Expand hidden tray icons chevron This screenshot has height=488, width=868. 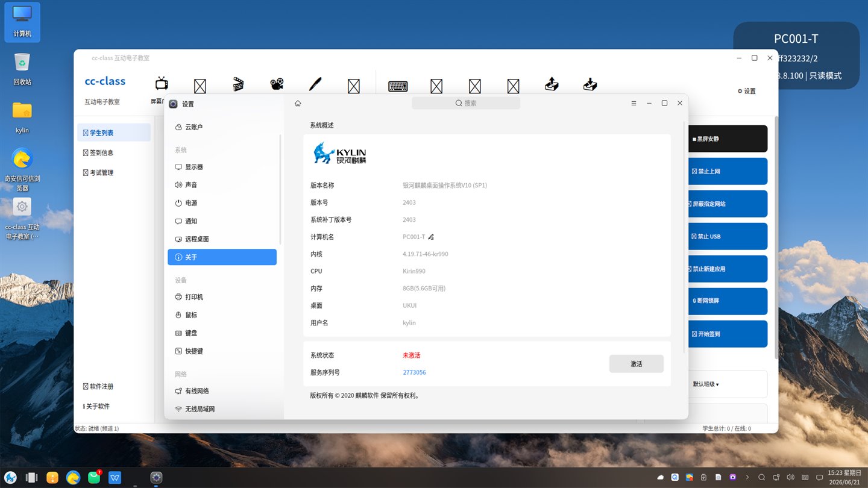point(747,478)
